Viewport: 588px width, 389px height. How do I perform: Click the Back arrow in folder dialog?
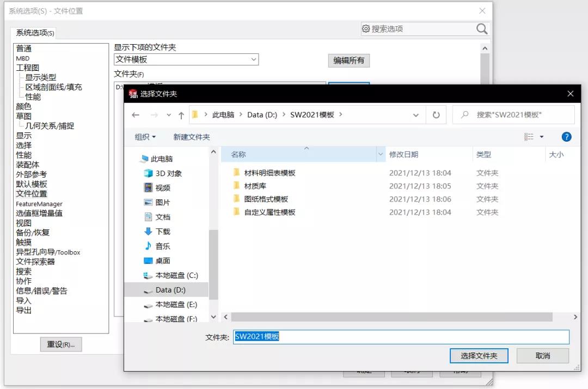136,115
